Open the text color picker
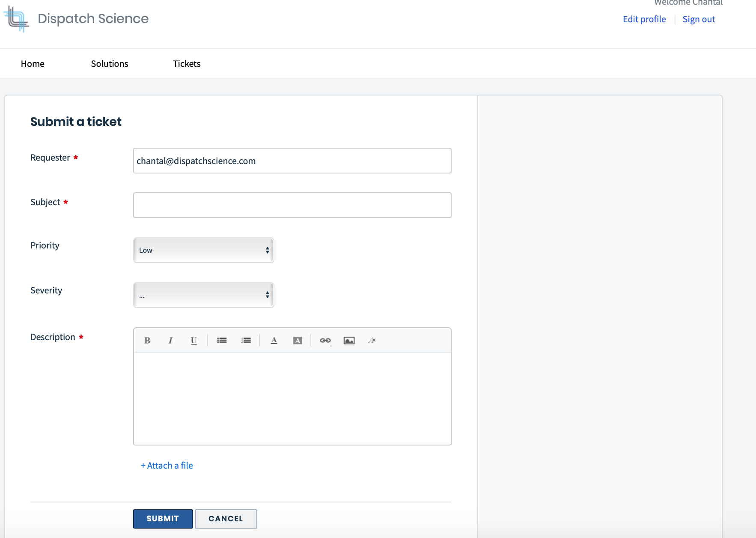The height and width of the screenshot is (538, 756). pos(274,341)
